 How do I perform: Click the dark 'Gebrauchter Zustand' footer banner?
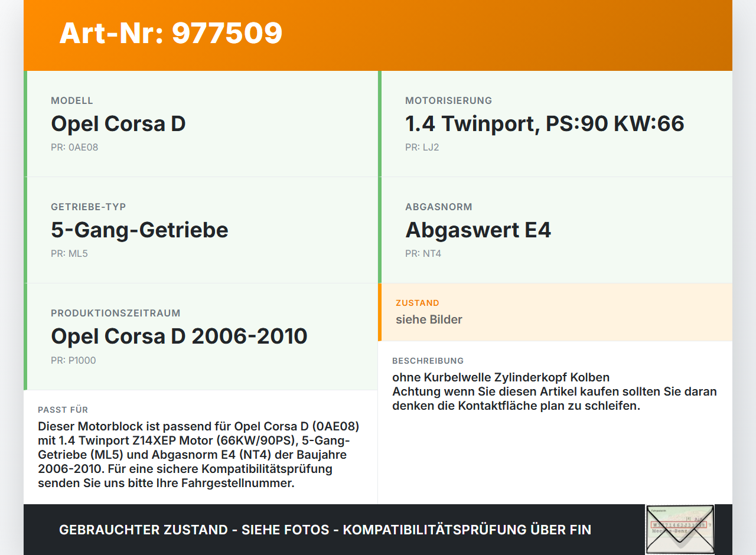click(x=325, y=530)
